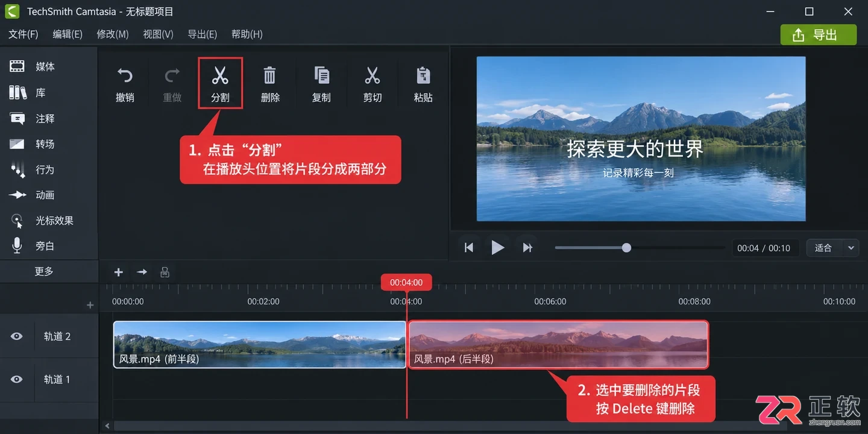Open the 帮助(H) menu
The width and height of the screenshot is (868, 434).
(x=247, y=34)
